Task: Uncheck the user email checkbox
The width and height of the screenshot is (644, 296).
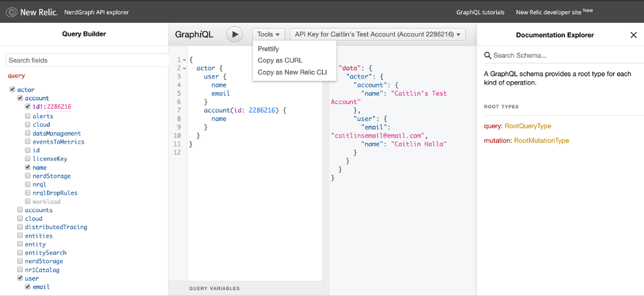Action: [x=28, y=287]
